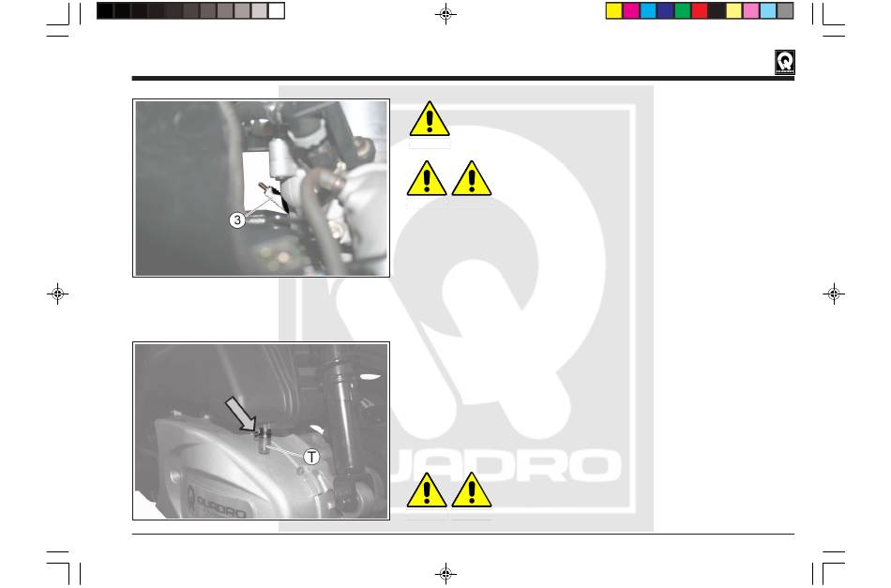Open the top engine photo with callout 3
This screenshot has height=588, width=891.
tap(262, 188)
